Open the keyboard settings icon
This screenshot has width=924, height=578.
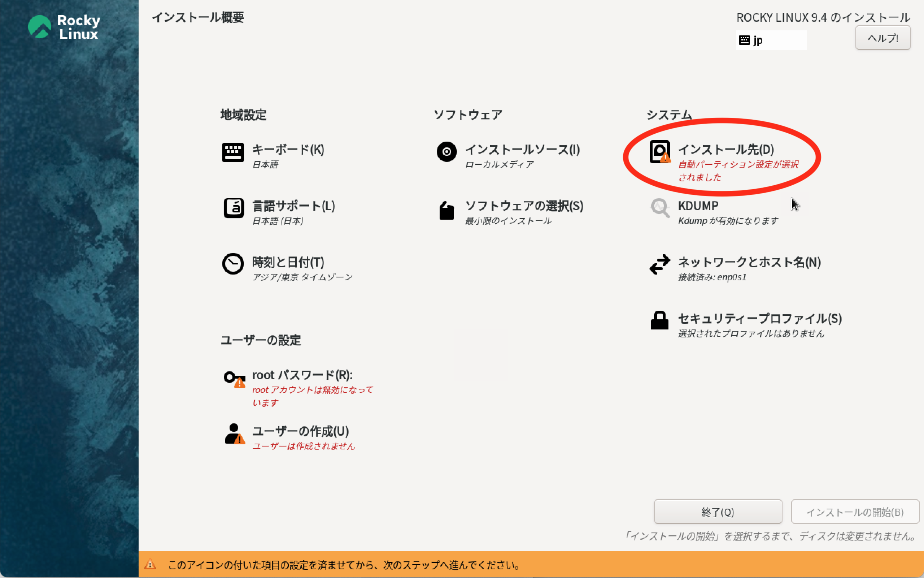click(x=233, y=152)
